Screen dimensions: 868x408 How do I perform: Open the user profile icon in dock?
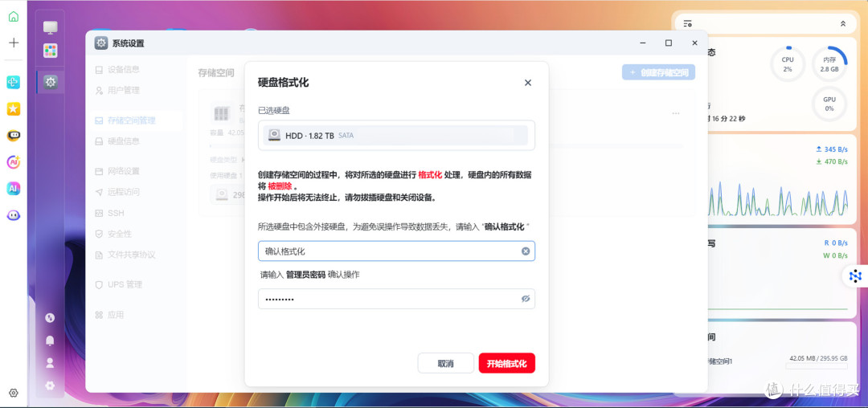[x=50, y=363]
